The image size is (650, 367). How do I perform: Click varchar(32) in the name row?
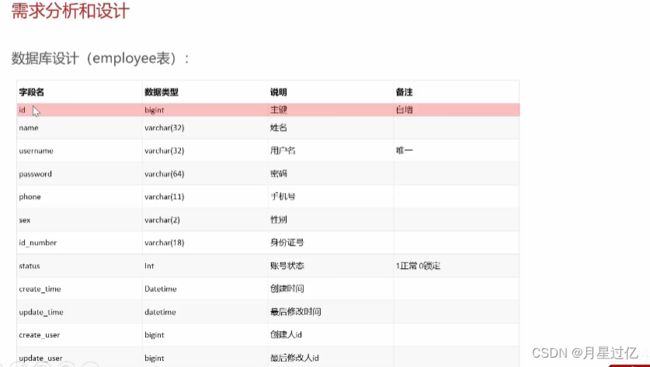(x=164, y=128)
